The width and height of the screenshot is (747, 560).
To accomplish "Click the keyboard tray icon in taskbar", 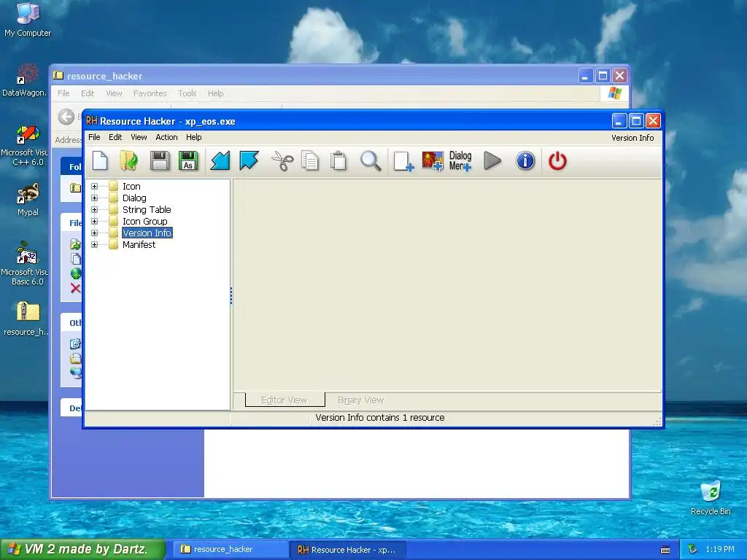I will [665, 550].
